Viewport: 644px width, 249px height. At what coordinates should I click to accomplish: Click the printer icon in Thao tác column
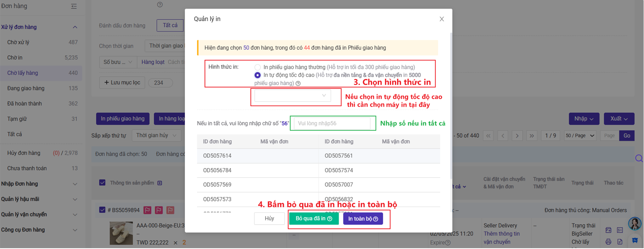608,242
